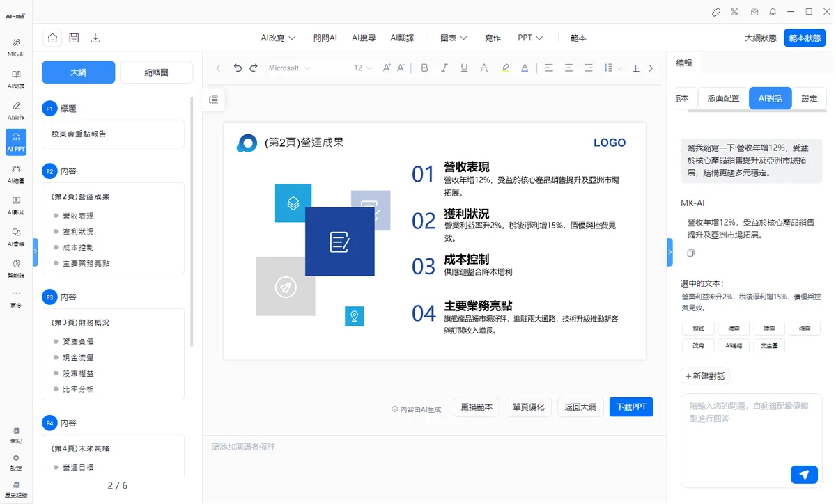Toggle strikethrough formatting
836x504 pixels.
point(484,68)
